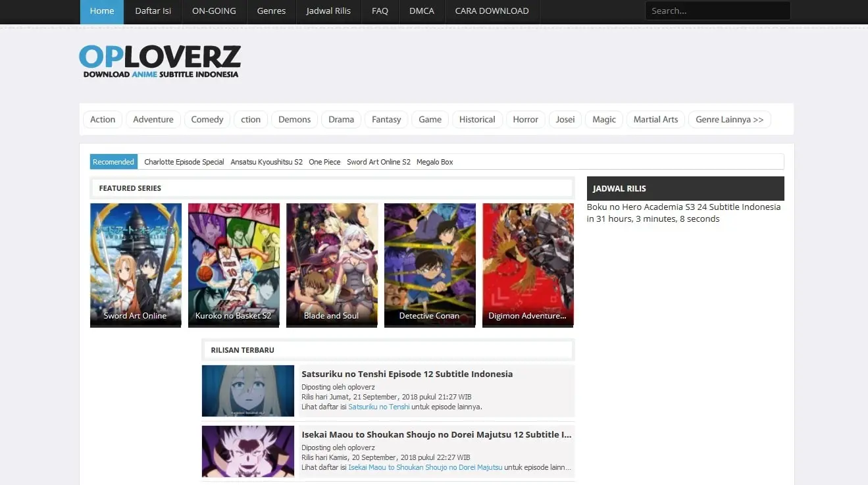Follow the blue Satsuriku no Tenshi daftar isi link
Screen dimensions: 868x485
379,407
